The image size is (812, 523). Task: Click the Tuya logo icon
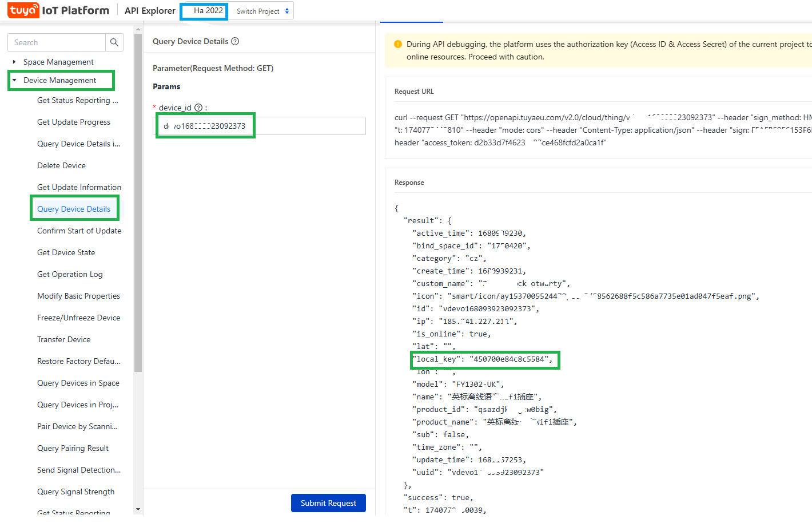(x=23, y=10)
